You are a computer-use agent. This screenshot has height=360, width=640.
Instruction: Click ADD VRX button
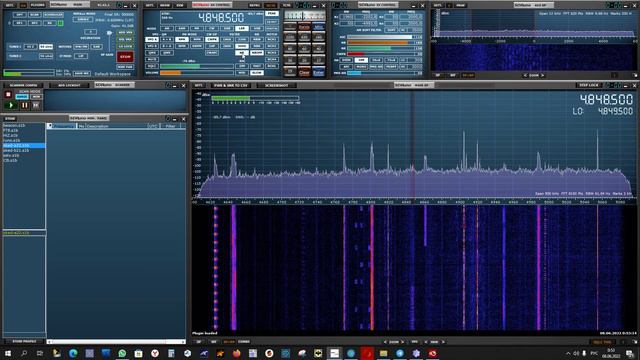tap(125, 32)
